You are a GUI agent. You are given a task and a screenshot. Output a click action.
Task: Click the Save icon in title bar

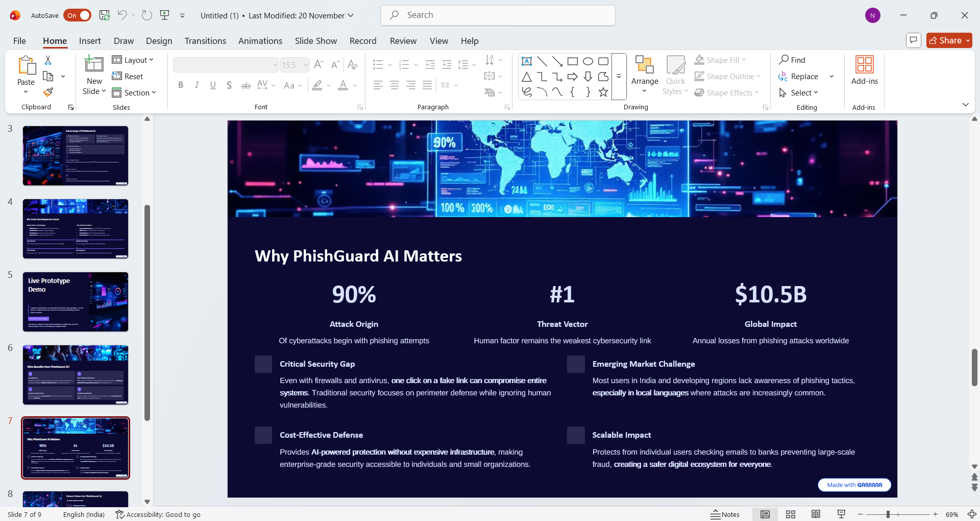pyautogui.click(x=105, y=15)
